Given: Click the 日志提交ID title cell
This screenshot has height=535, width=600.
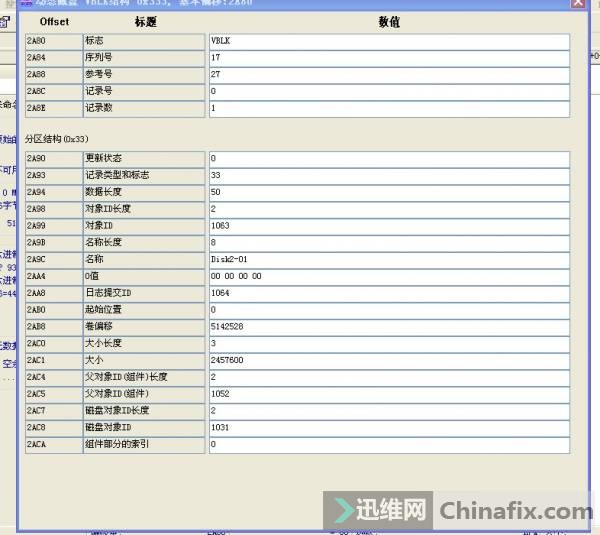Looking at the screenshot, I should pos(144,294).
